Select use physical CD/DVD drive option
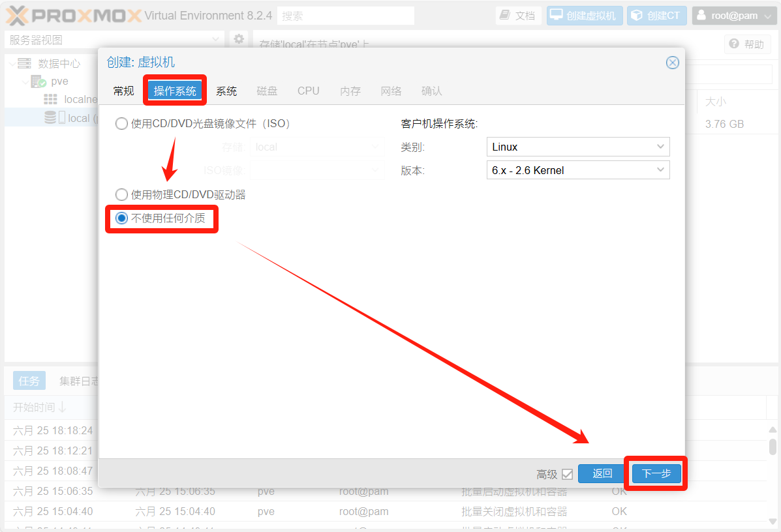The width and height of the screenshot is (781, 532). click(x=121, y=194)
